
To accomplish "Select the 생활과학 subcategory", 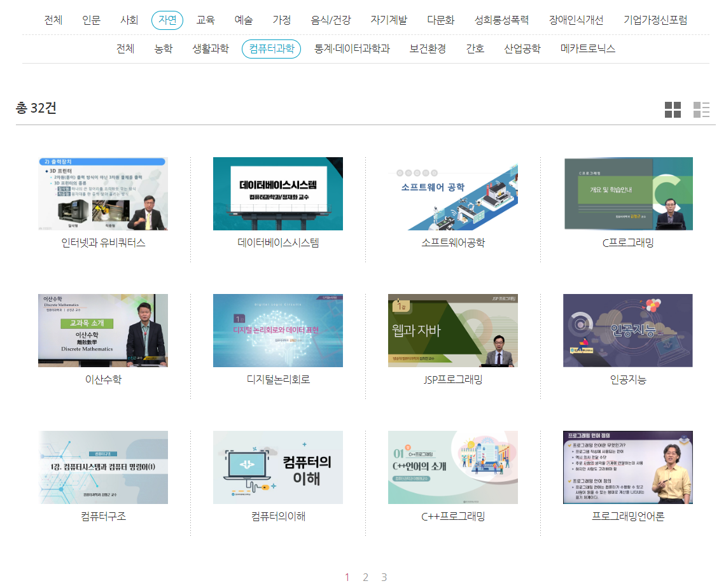I will [x=211, y=48].
